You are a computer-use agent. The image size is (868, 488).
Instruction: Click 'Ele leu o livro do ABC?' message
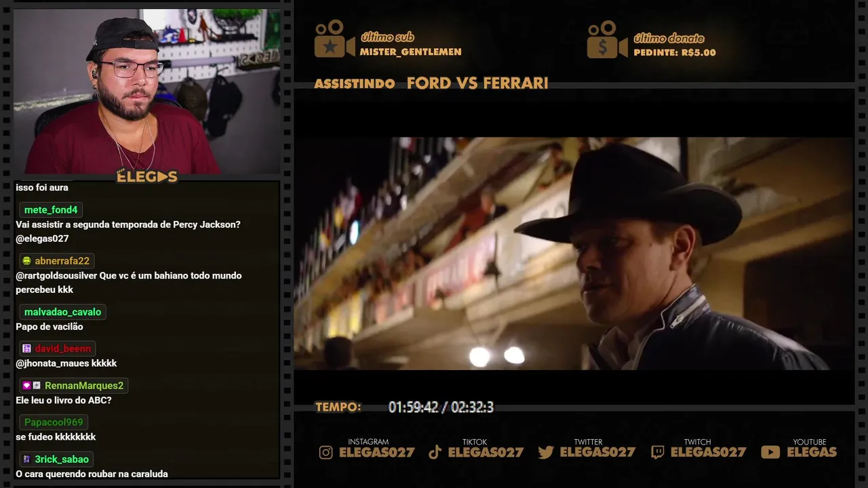[x=64, y=401]
